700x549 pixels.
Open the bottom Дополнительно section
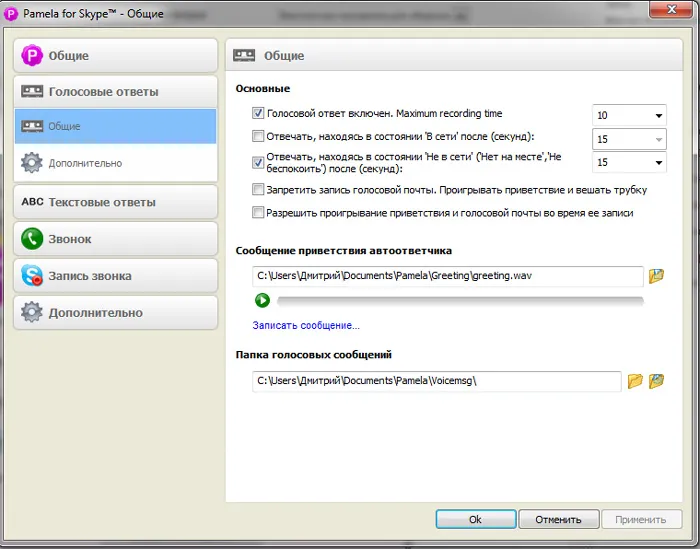[116, 312]
